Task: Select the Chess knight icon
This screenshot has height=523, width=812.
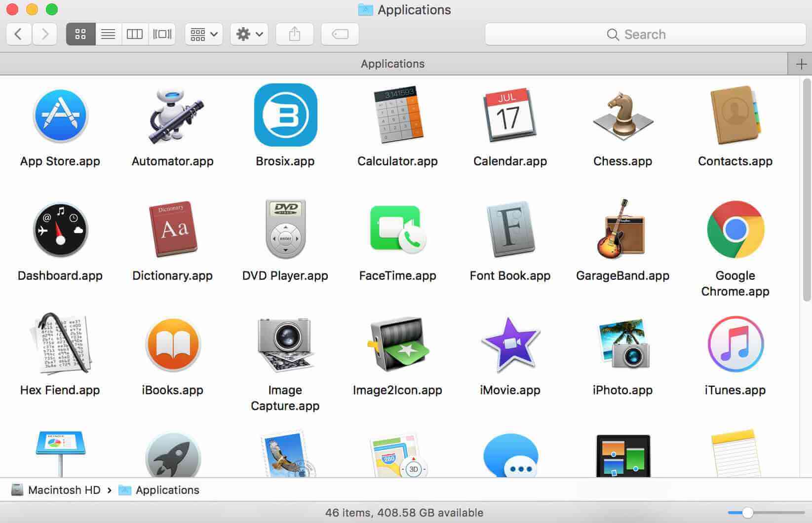Action: coord(623,116)
